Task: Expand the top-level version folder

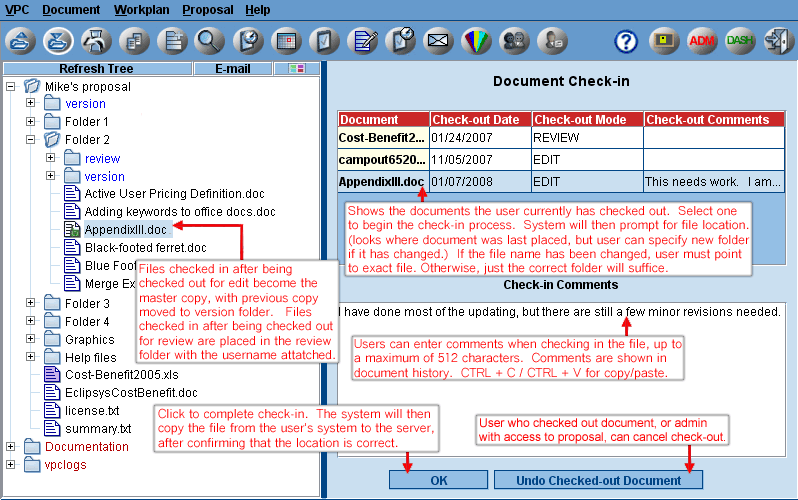Action: click(31, 103)
